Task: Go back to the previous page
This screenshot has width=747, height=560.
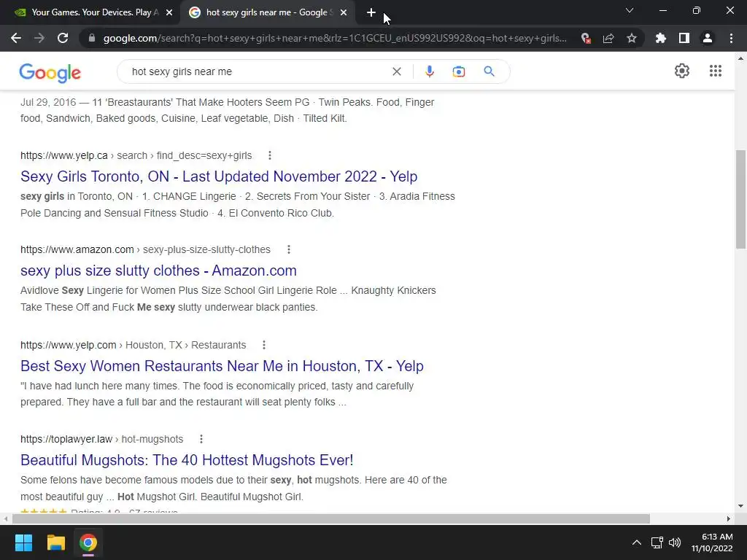Action: coord(16,38)
